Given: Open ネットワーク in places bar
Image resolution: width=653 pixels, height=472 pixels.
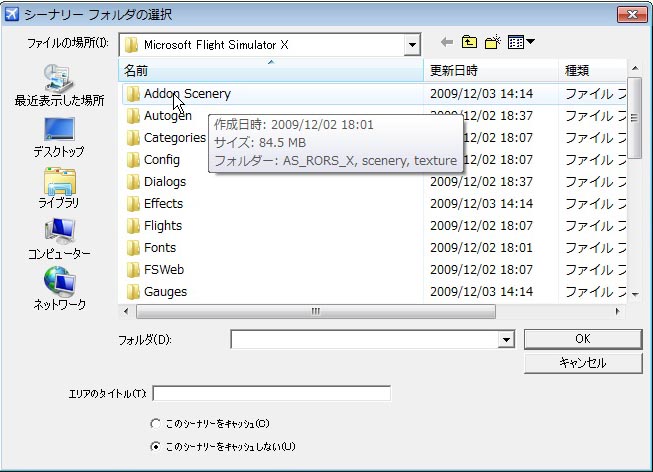Looking at the screenshot, I should [59, 289].
